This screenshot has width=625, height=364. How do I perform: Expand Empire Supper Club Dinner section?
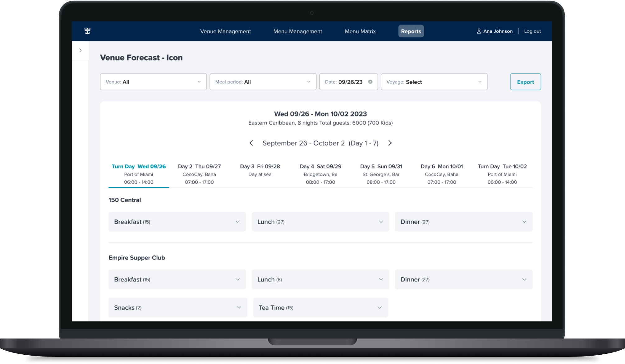pyautogui.click(x=463, y=279)
